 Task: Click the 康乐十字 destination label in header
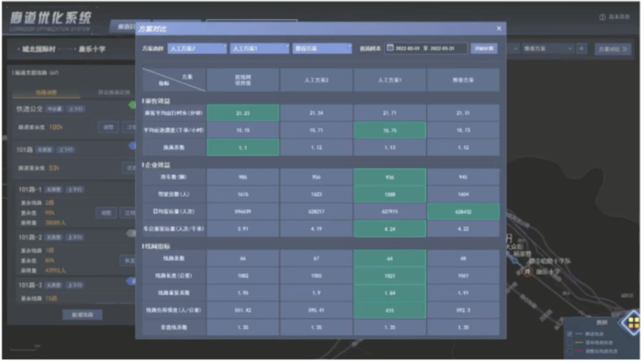click(x=92, y=49)
